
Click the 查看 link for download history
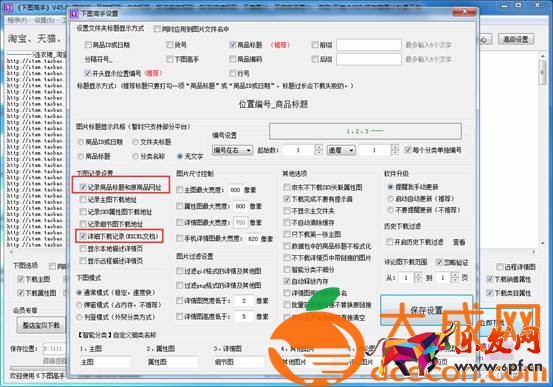459,242
